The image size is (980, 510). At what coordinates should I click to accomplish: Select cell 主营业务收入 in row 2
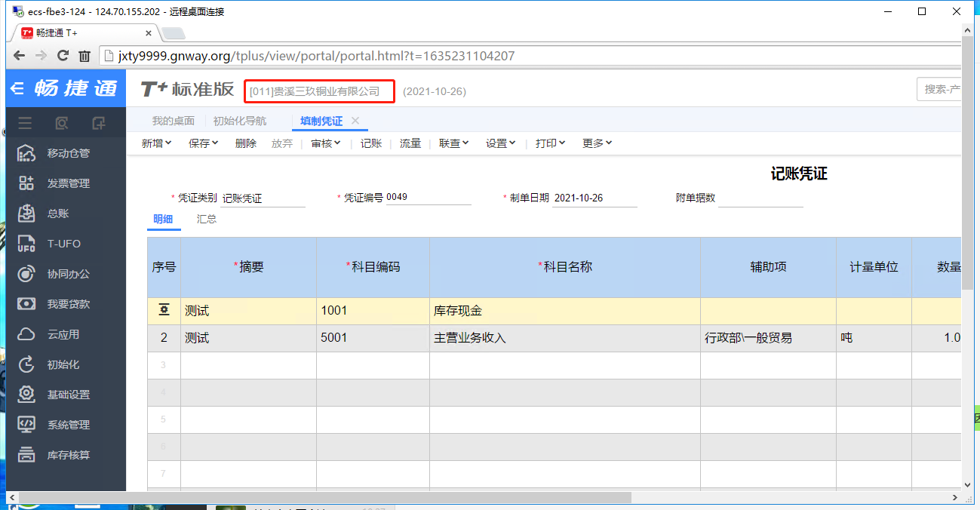(x=565, y=338)
